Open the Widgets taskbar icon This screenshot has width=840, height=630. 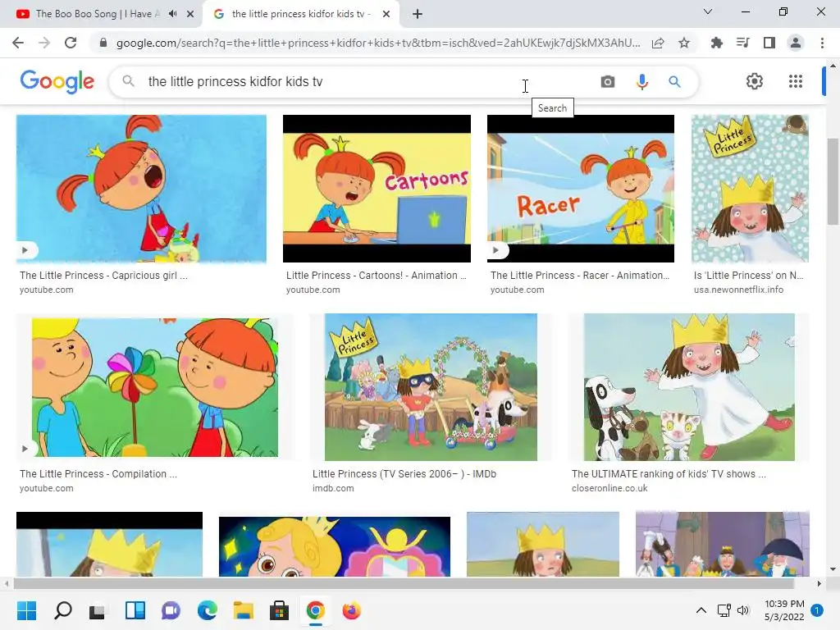coord(135,610)
